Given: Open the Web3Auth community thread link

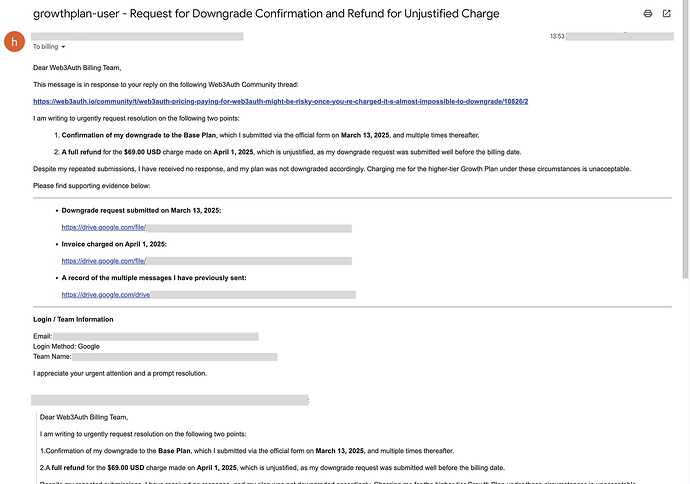Looking at the screenshot, I should (280, 102).
